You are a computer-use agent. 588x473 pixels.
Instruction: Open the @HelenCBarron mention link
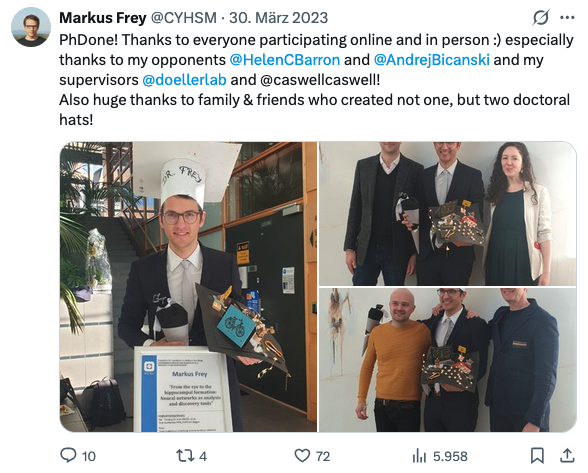coord(285,60)
